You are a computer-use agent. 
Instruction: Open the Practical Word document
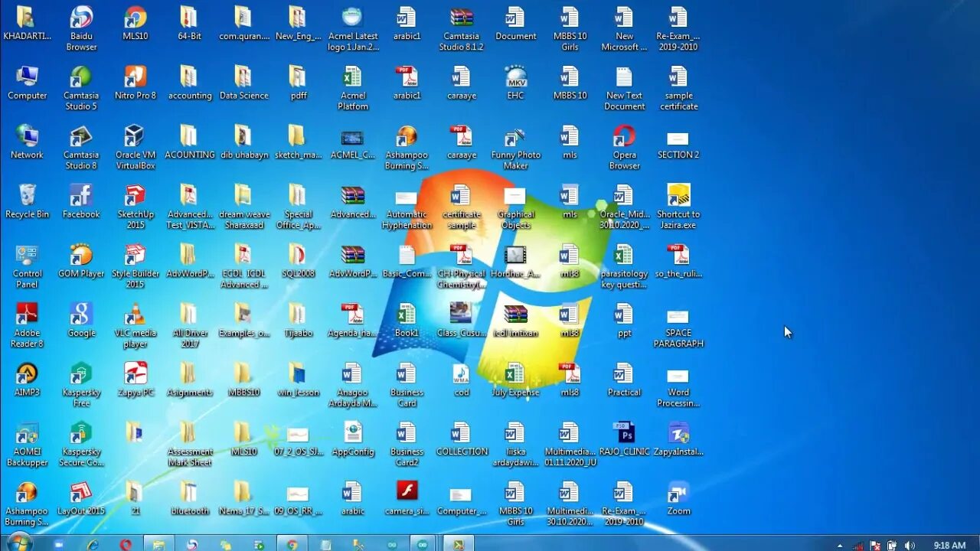click(624, 380)
